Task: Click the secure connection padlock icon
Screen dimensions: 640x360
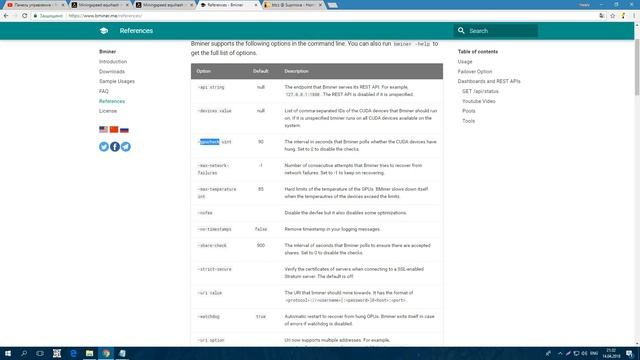Action: click(36, 16)
